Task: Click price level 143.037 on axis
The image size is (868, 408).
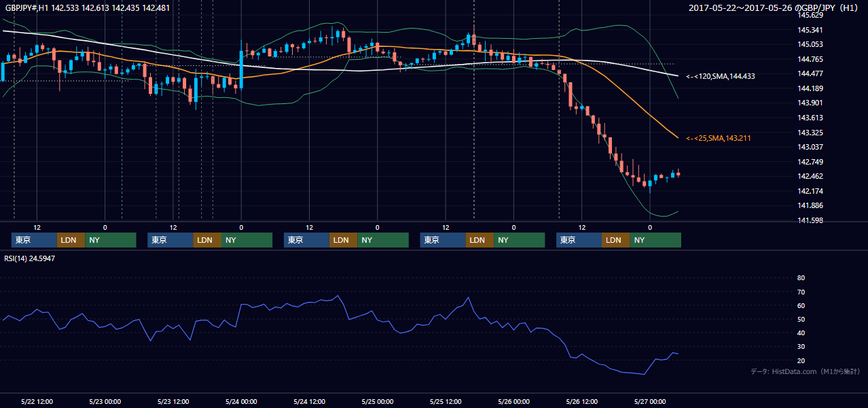Action: tap(810, 147)
